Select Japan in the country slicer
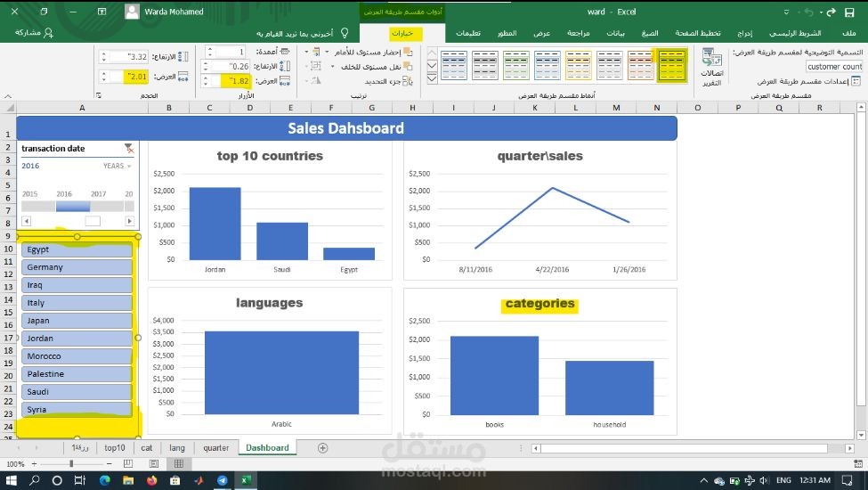This screenshot has width=868, height=490. coord(77,321)
